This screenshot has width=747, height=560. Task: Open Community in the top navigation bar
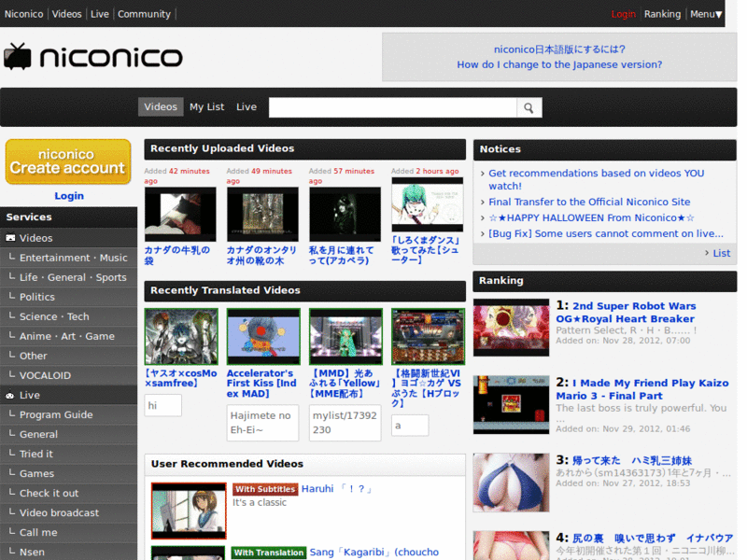click(x=145, y=14)
